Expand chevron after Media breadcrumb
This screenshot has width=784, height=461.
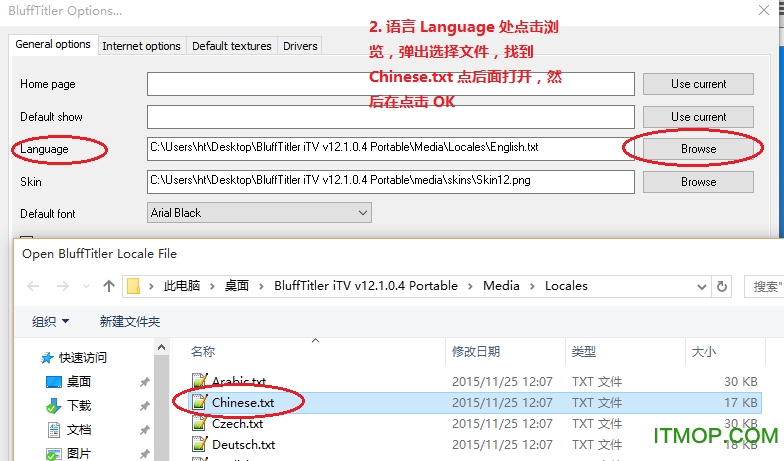532,286
